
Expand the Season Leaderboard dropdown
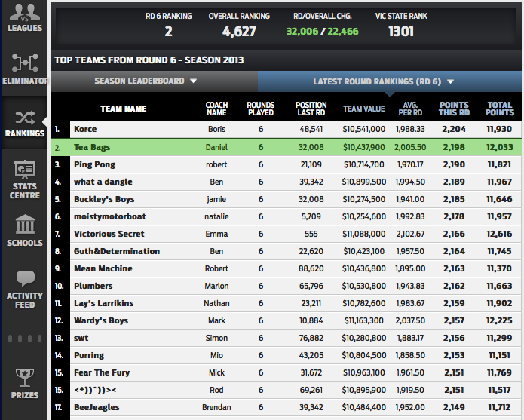click(146, 81)
